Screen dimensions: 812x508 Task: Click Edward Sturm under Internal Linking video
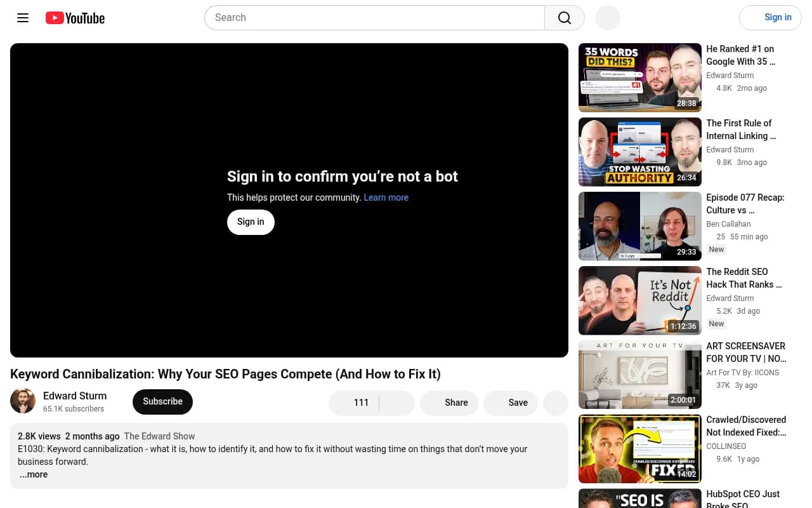click(x=730, y=150)
